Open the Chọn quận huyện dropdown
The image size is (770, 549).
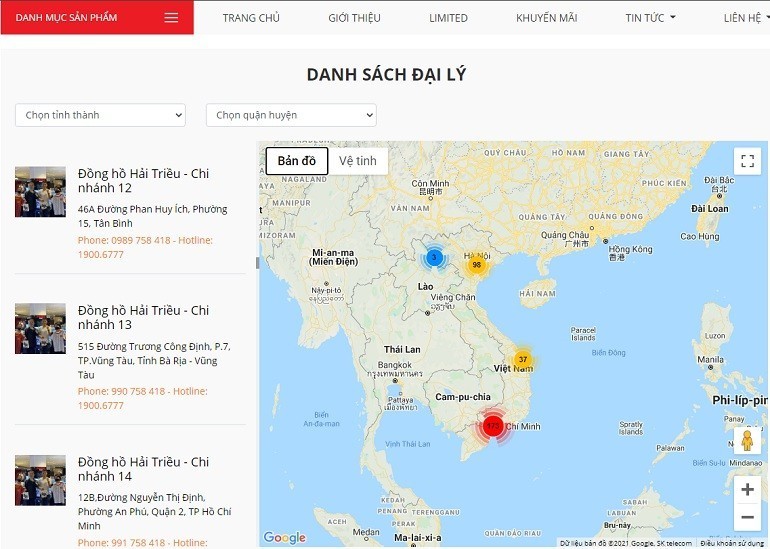tap(291, 115)
